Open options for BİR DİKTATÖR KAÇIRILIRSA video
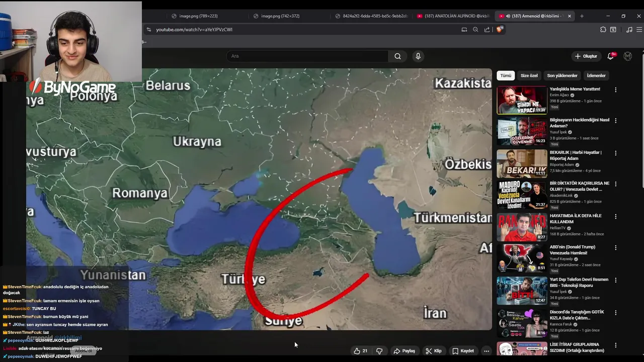Viewport: 644px width, 362px height. click(615, 184)
